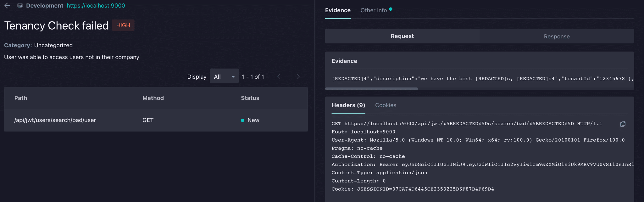Image resolution: width=644 pixels, height=202 pixels.
Task: Open the Display All dropdown
Action: [224, 76]
